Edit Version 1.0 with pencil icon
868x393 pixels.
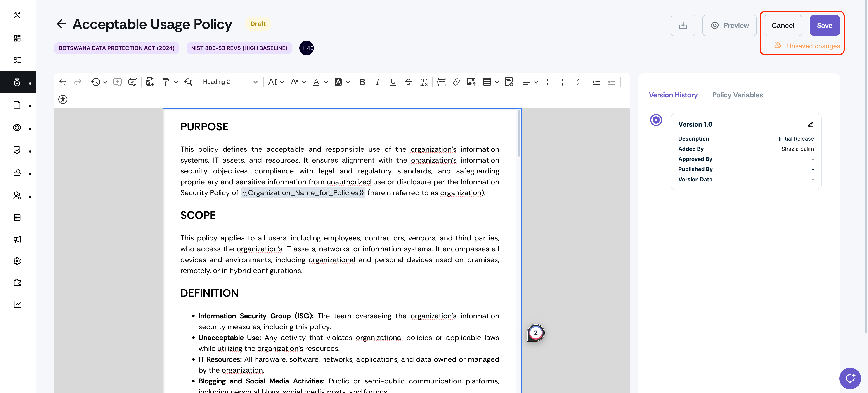[x=810, y=125]
